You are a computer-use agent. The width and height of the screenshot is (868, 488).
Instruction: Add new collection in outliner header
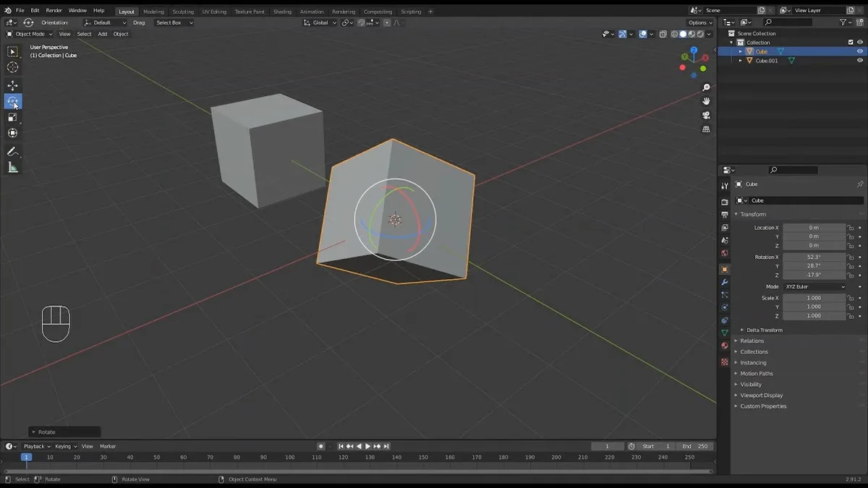point(859,22)
